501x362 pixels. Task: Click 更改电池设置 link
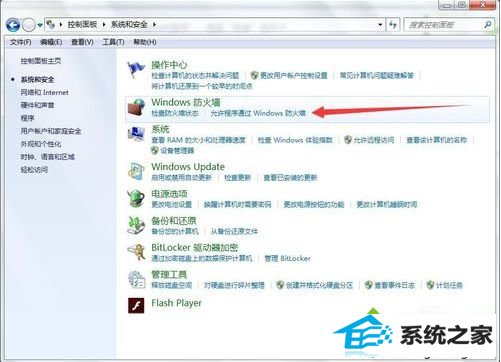coord(171,204)
